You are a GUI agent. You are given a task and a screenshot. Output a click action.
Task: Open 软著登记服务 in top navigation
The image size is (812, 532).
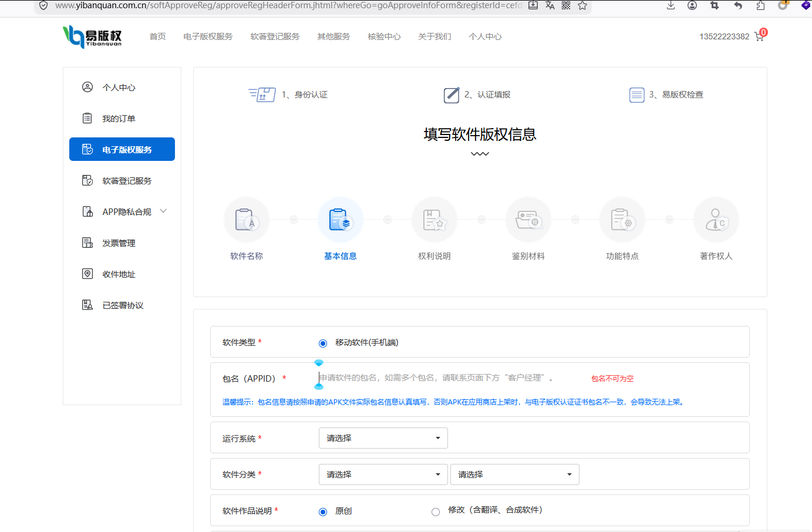(x=275, y=36)
